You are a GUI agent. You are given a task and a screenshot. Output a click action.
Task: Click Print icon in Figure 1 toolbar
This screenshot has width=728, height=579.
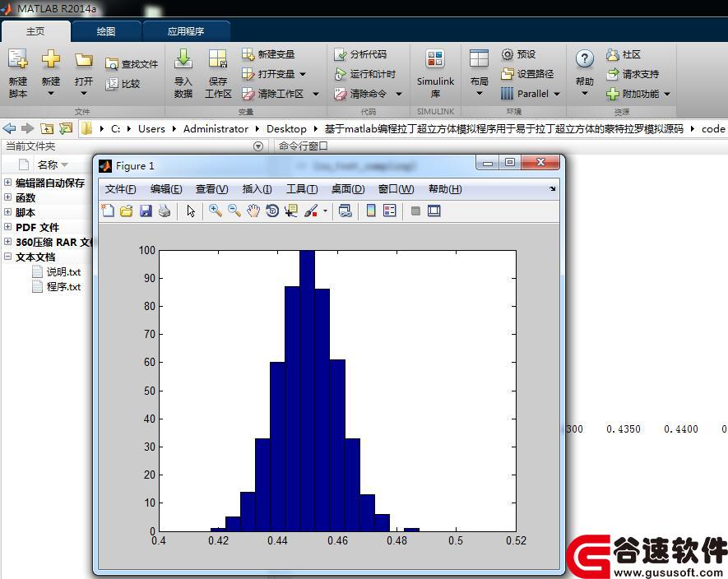click(165, 211)
